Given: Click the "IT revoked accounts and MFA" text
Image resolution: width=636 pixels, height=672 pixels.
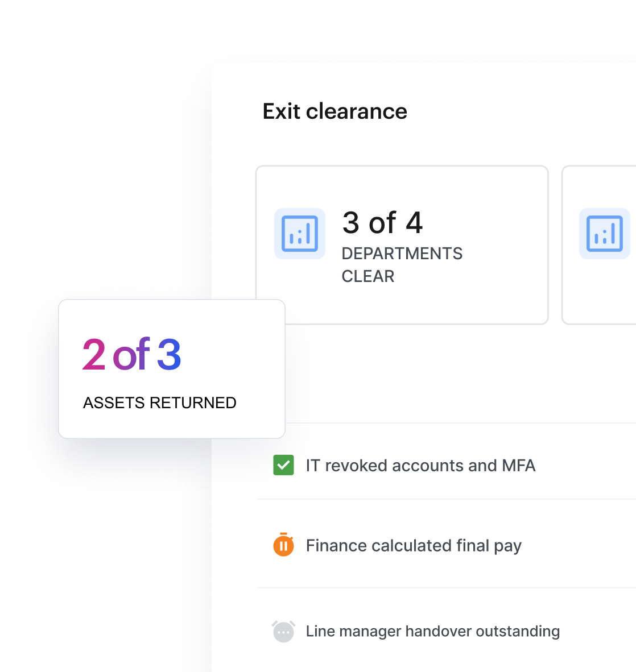Looking at the screenshot, I should click(x=421, y=466).
